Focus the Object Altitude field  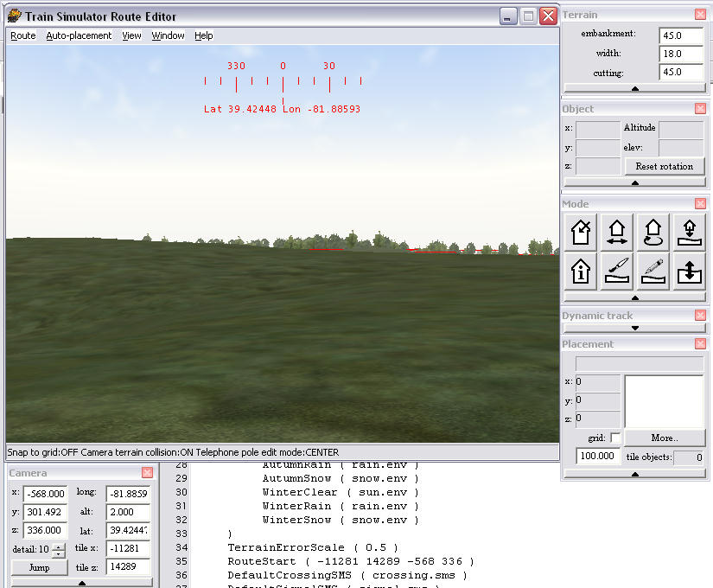coord(681,129)
